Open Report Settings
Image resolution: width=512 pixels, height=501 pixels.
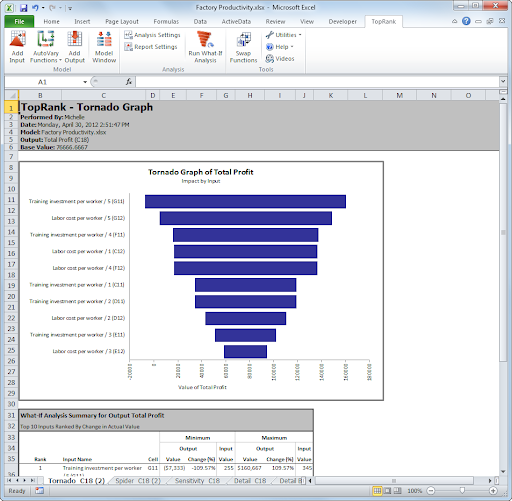click(x=151, y=47)
